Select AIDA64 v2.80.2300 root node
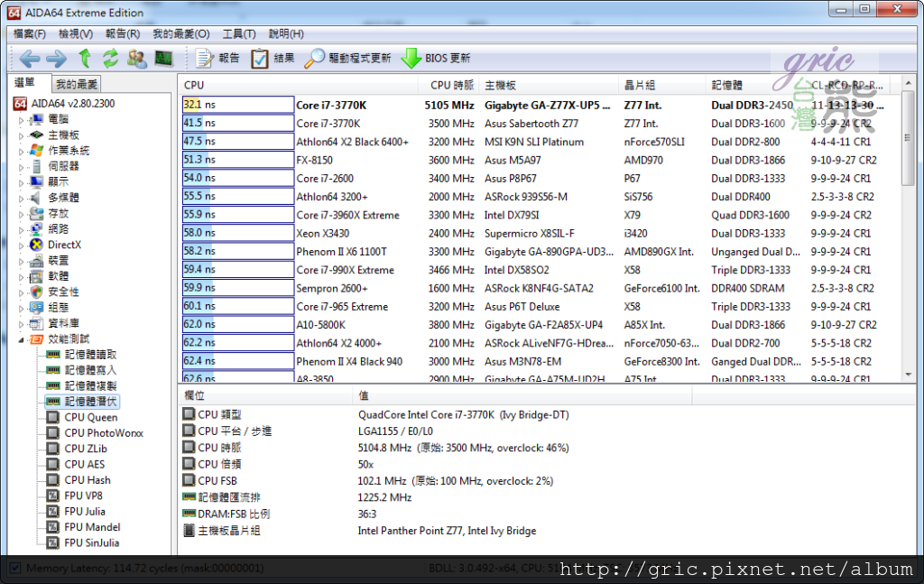The width and height of the screenshot is (924, 584). pos(64,104)
